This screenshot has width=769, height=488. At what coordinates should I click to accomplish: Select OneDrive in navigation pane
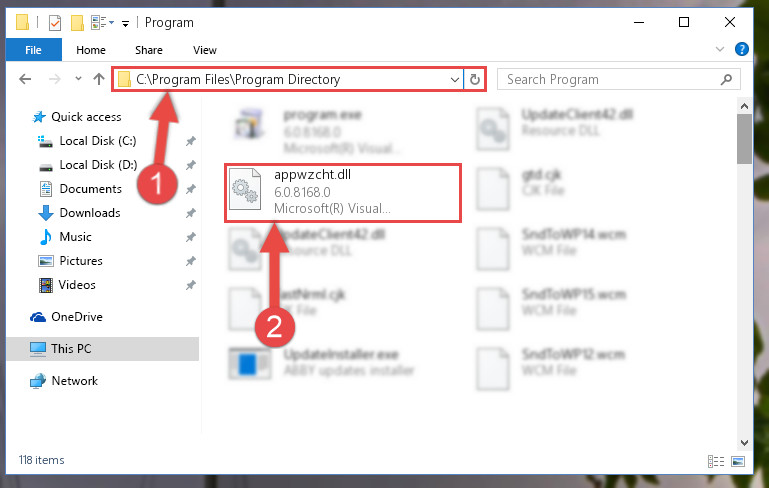[66, 317]
